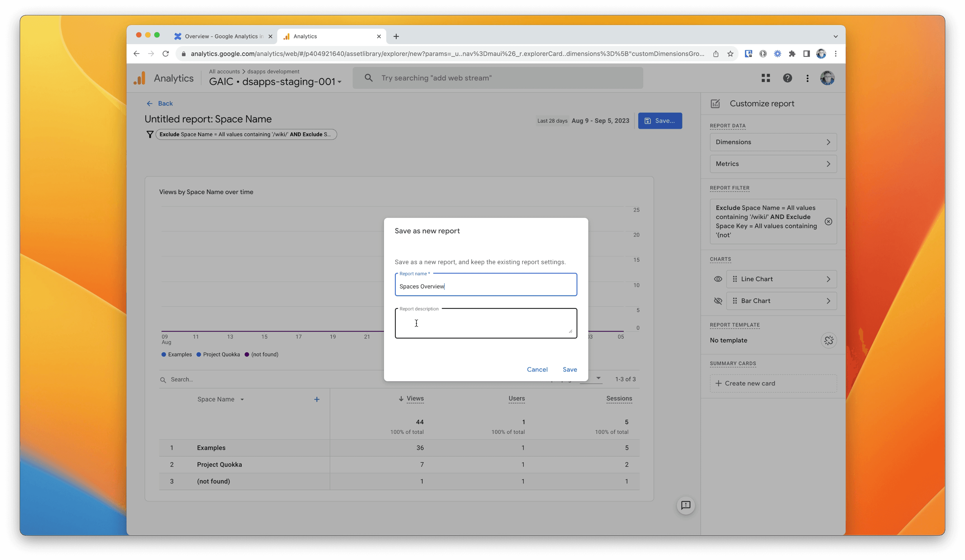Image resolution: width=965 pixels, height=560 pixels.
Task: Click the Report description text area
Action: click(485, 323)
